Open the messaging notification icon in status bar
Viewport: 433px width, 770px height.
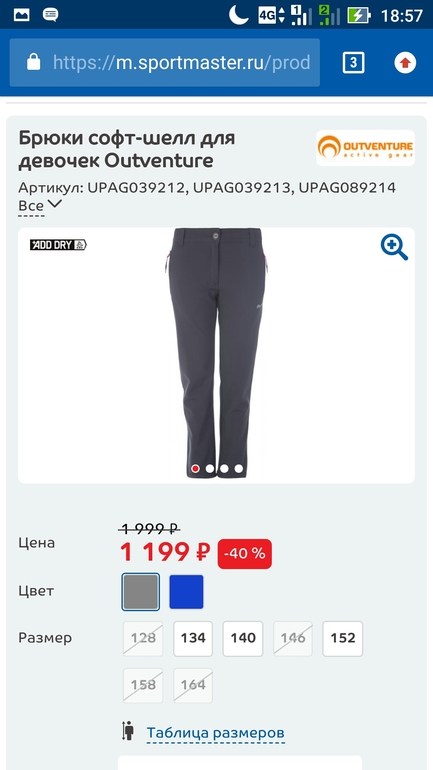coord(50,15)
